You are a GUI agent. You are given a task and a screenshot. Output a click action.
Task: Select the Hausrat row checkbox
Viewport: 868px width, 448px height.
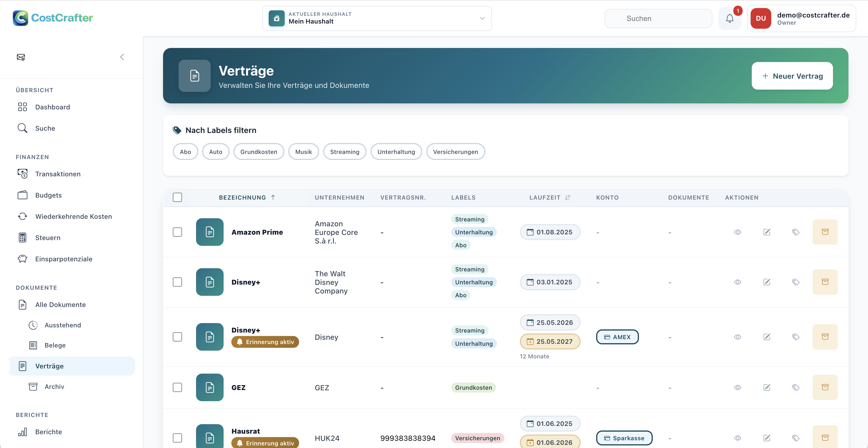coord(177,438)
